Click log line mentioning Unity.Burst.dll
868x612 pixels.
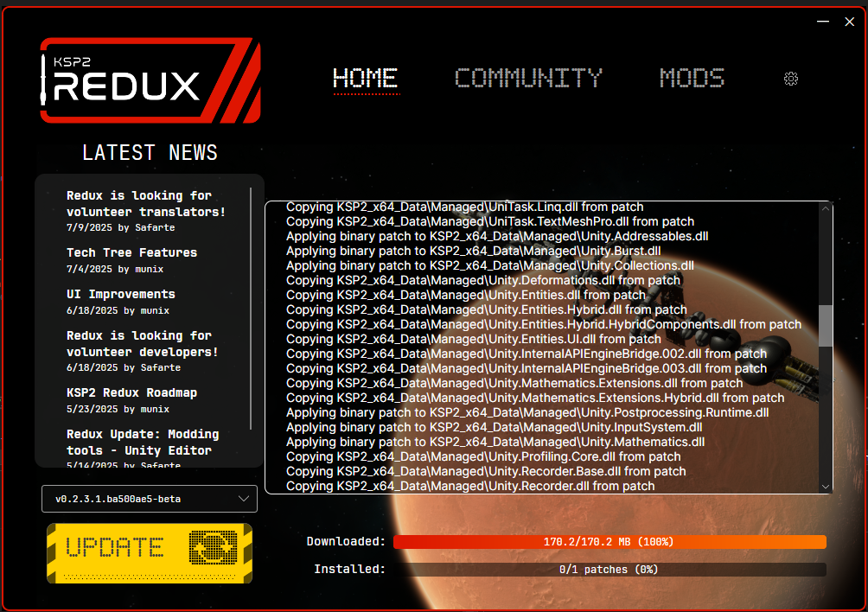point(473,251)
